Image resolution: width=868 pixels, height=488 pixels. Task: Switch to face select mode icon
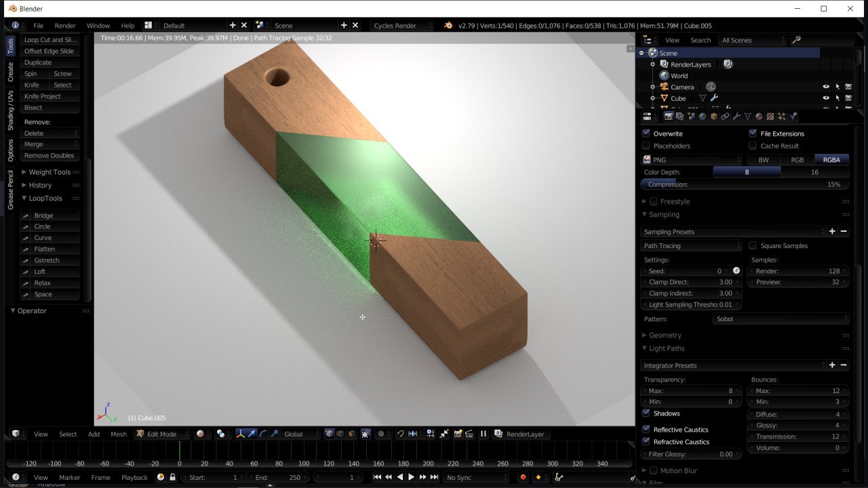pos(351,434)
